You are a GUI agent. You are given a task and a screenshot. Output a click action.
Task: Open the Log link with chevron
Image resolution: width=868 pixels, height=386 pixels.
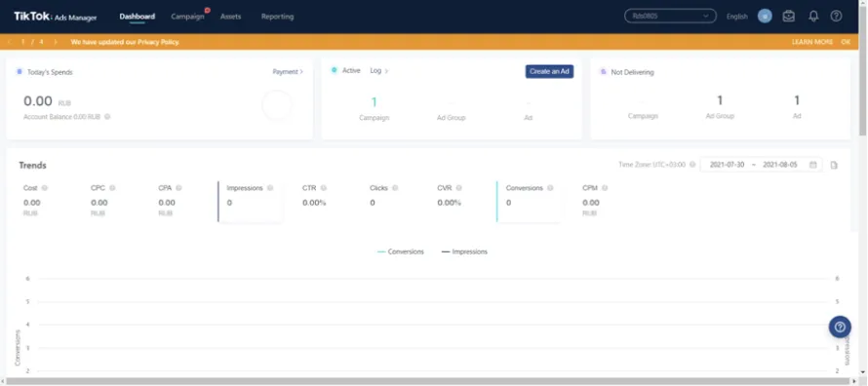(379, 71)
